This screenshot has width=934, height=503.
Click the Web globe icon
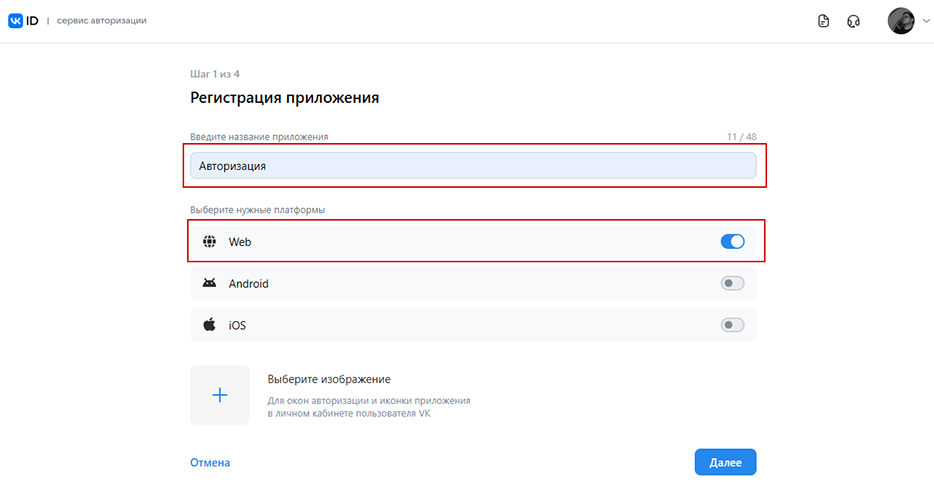(209, 241)
